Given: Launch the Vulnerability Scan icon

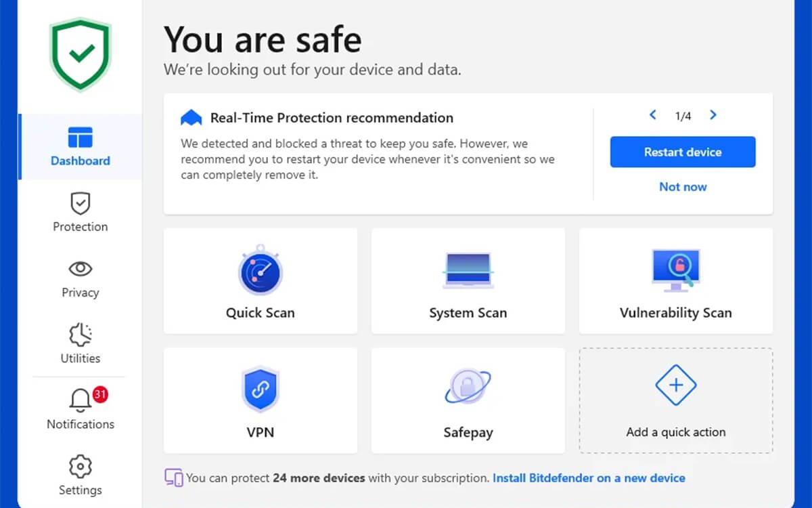Looking at the screenshot, I should [x=674, y=269].
